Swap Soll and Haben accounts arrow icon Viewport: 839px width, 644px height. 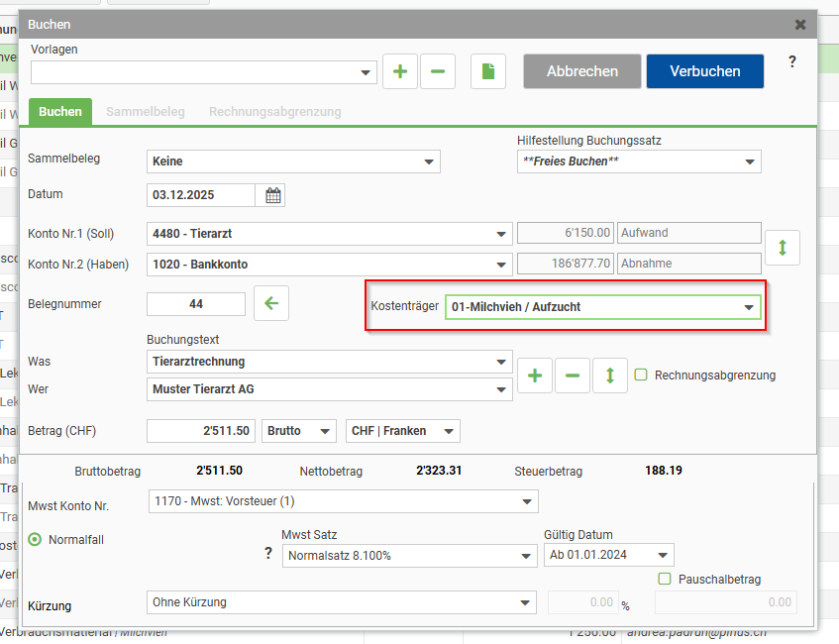783,248
